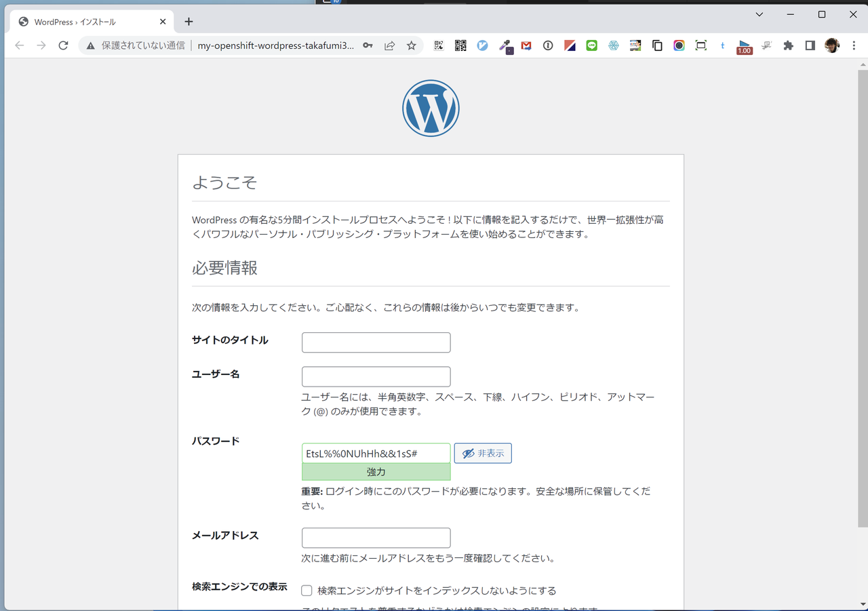Open a new browser tab

pyautogui.click(x=189, y=22)
